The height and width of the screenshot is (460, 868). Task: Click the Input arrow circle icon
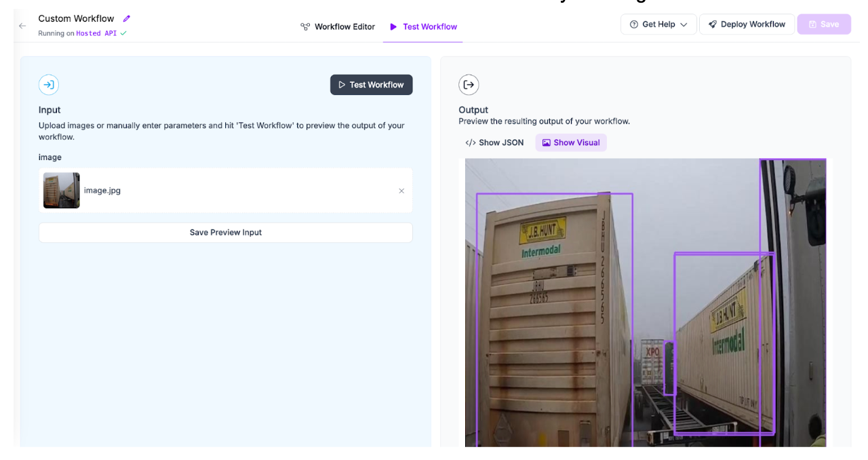tap(49, 85)
